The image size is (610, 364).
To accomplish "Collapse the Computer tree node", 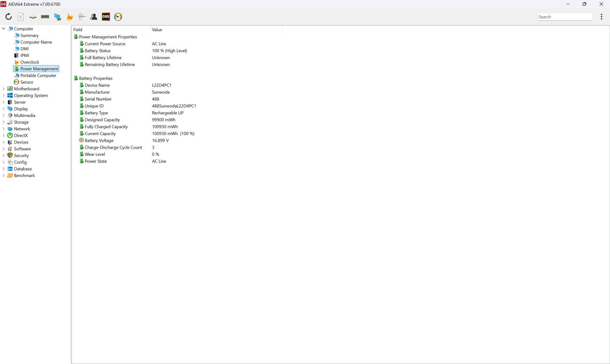I will (4, 29).
